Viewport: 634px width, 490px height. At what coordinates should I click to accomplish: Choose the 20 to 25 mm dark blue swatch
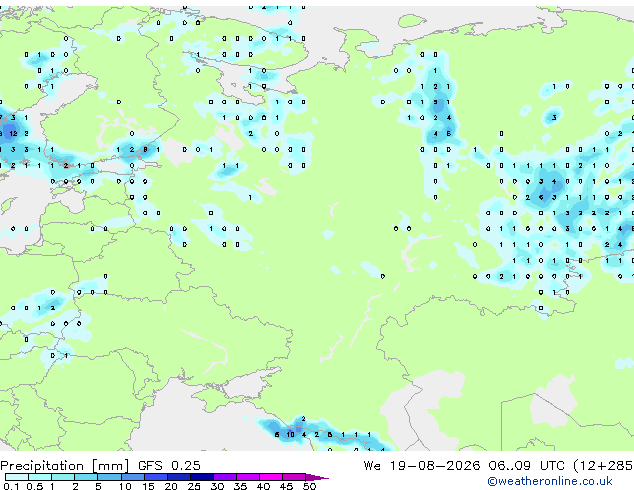point(179,477)
